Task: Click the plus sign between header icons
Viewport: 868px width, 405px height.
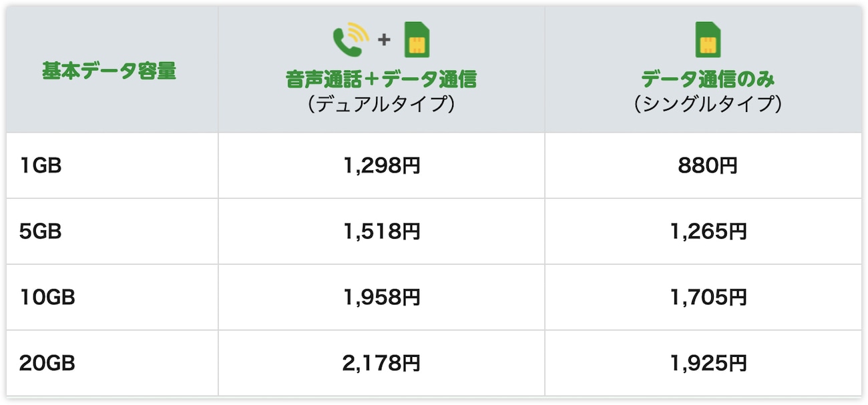Action: click(384, 40)
